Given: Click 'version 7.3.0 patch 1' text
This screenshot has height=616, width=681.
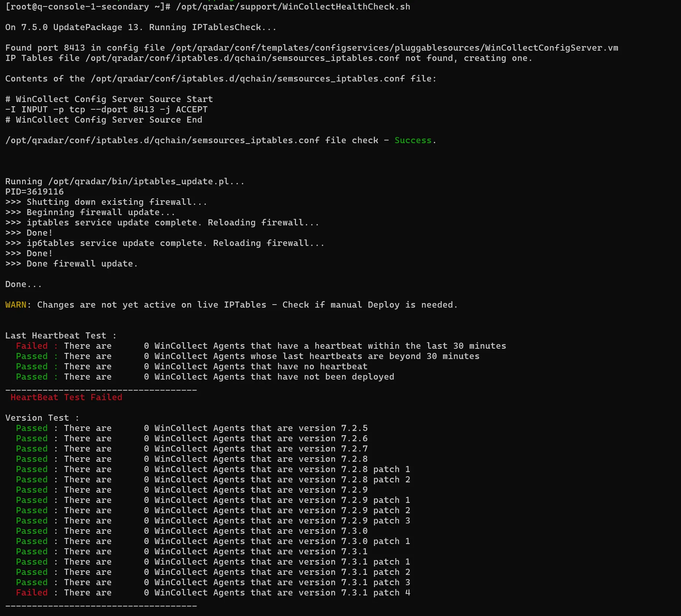Looking at the screenshot, I should tap(355, 541).
